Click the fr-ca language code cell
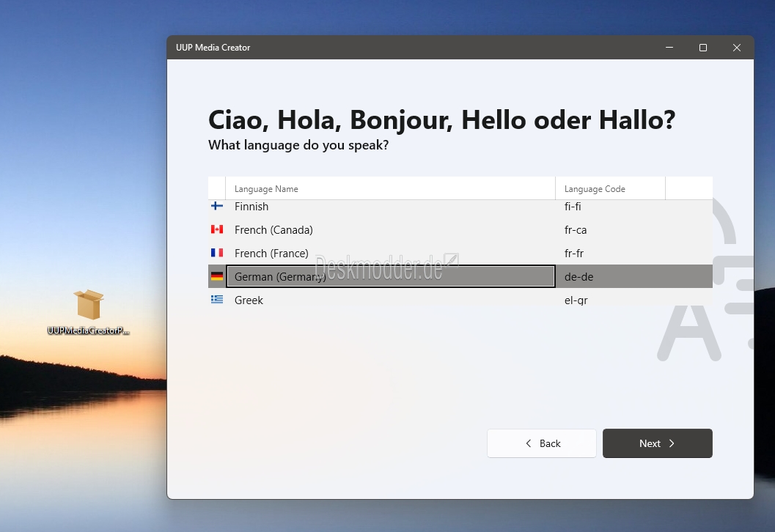This screenshot has height=532, width=775. (576, 230)
